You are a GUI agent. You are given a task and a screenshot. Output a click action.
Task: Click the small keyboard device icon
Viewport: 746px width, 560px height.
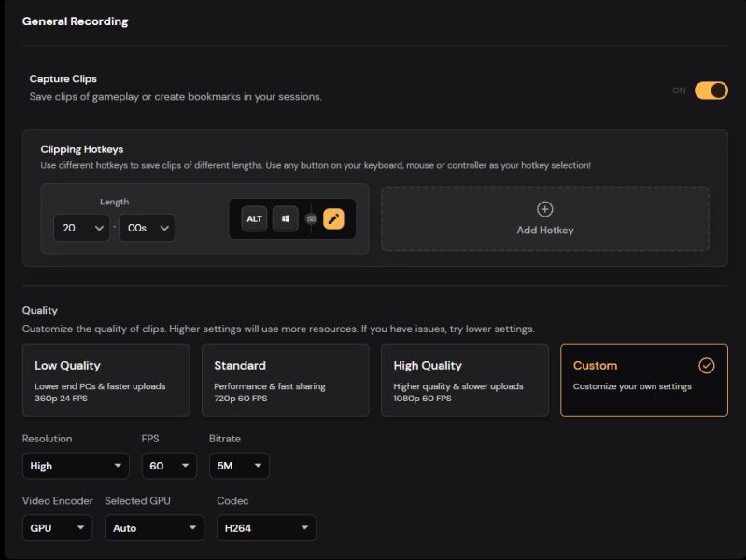pyautogui.click(x=311, y=218)
